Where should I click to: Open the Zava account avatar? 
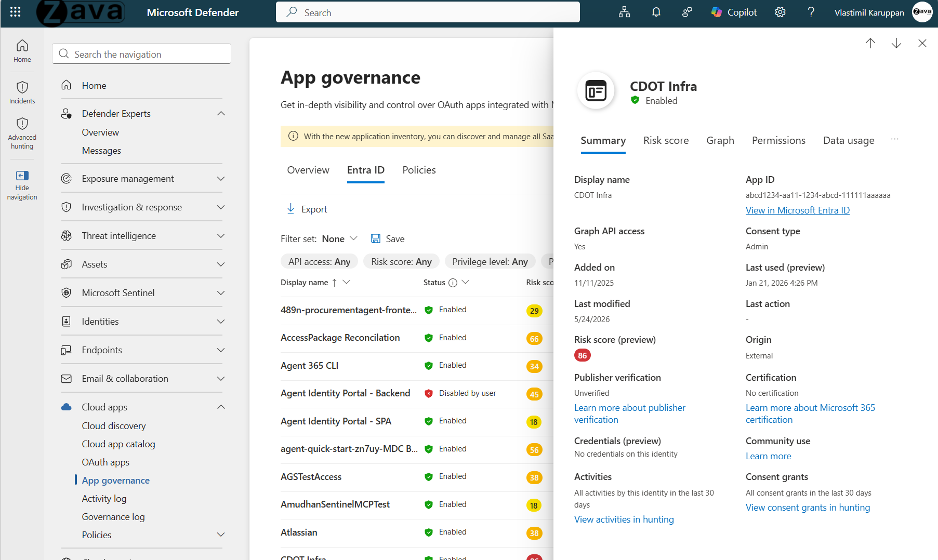pyautogui.click(x=922, y=12)
